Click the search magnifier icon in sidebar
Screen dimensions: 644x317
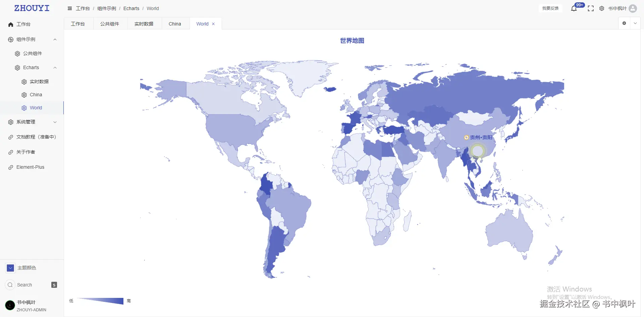(10, 285)
